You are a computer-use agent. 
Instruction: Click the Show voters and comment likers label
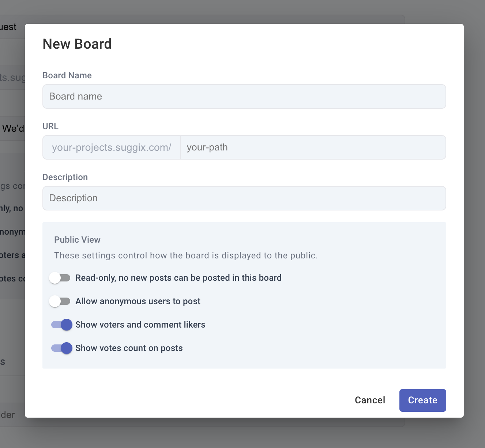140,325
